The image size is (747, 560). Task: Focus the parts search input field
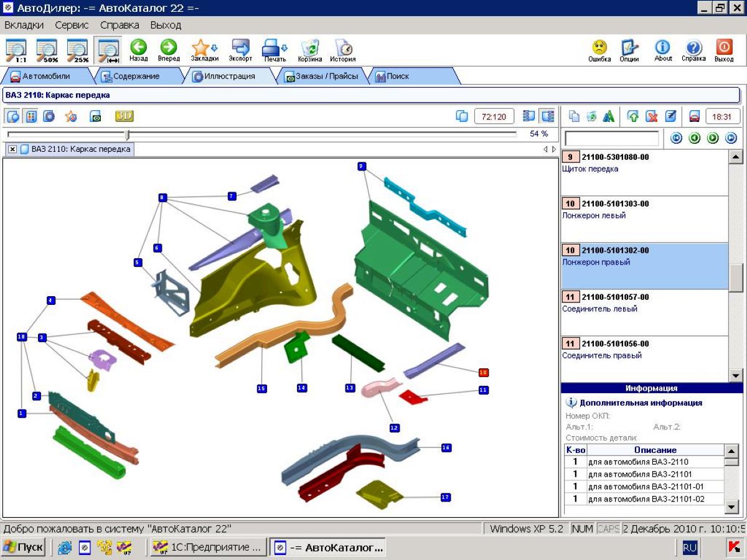(x=611, y=138)
